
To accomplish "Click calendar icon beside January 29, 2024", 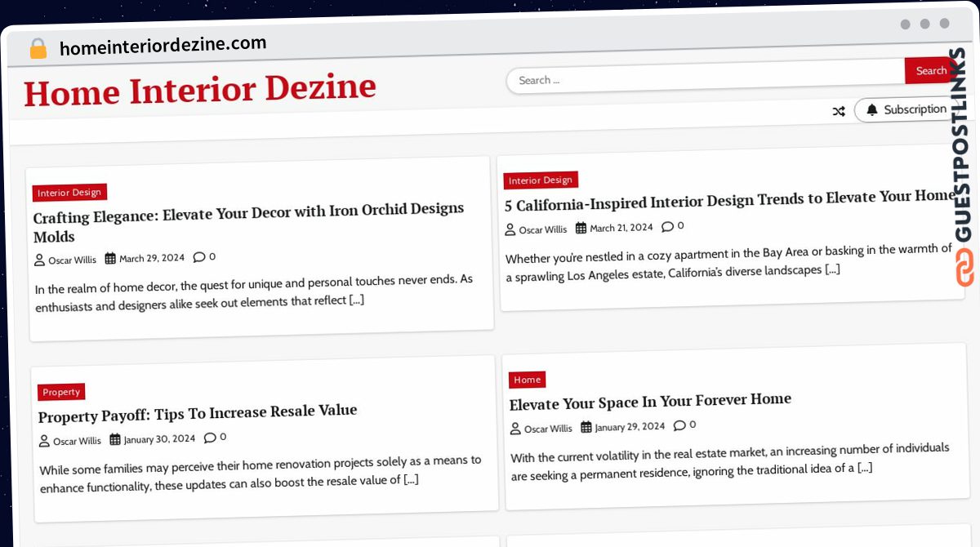I will (x=586, y=427).
